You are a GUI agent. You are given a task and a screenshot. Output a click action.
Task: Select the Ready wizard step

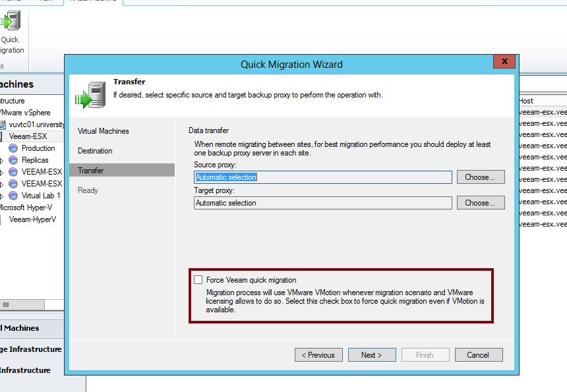pos(88,190)
